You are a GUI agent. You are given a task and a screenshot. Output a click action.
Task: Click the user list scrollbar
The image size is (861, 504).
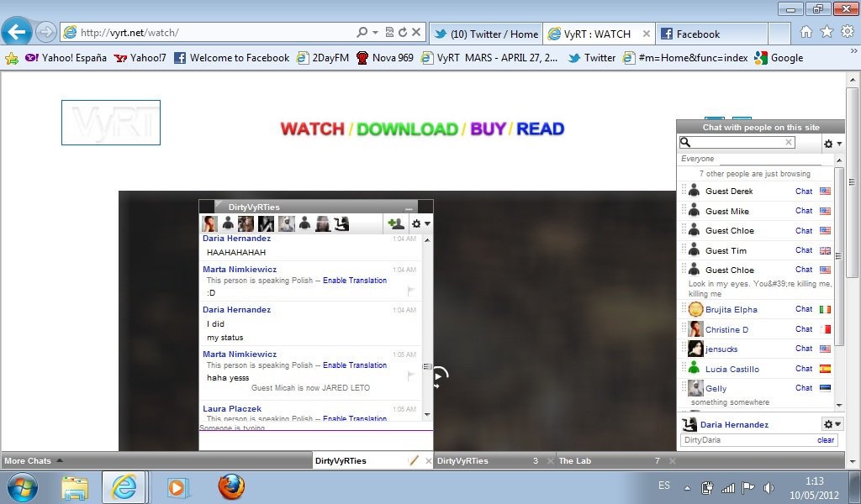tap(838, 255)
